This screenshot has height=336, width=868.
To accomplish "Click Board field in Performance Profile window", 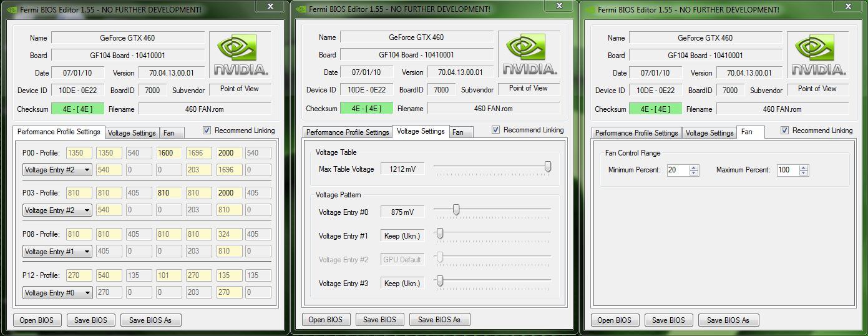I will click(127, 56).
